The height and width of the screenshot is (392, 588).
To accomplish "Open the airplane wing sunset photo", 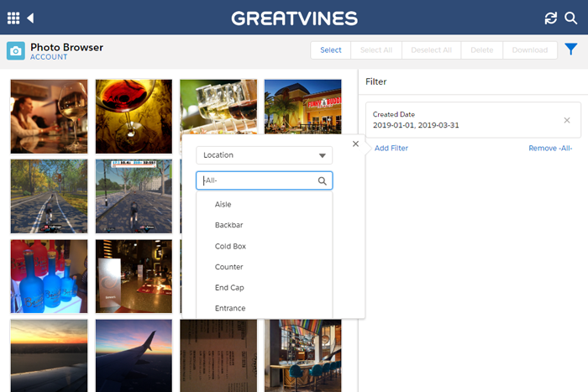I will point(134,355).
